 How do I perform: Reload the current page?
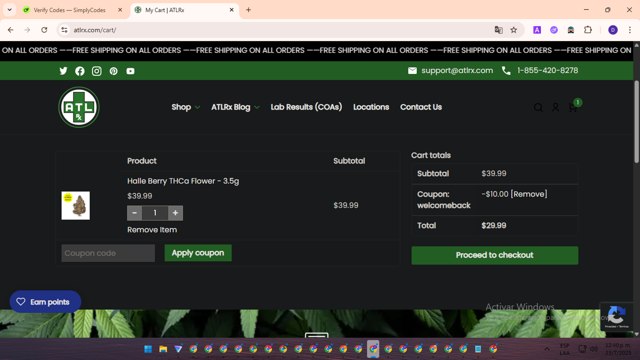pos(44,30)
